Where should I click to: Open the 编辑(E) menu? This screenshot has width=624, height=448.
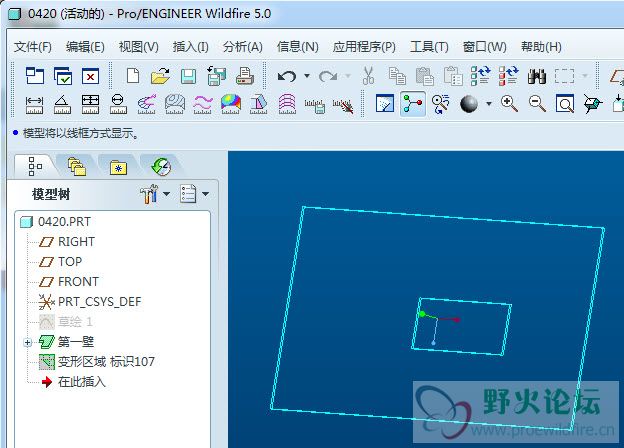[x=85, y=47]
